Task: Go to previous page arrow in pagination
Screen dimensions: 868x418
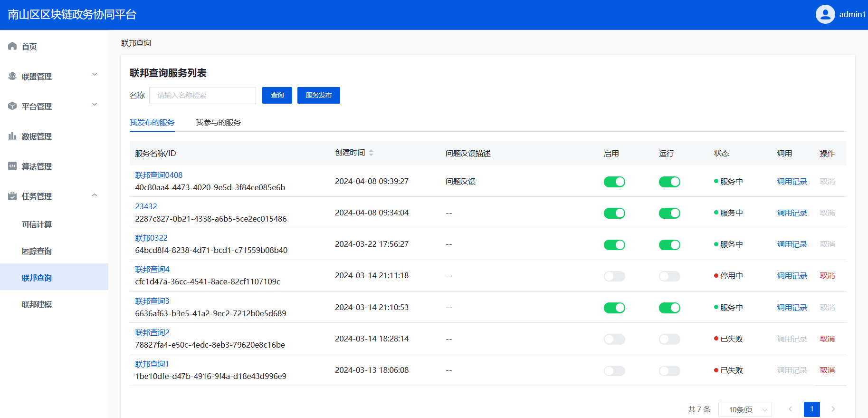Action: click(791, 409)
